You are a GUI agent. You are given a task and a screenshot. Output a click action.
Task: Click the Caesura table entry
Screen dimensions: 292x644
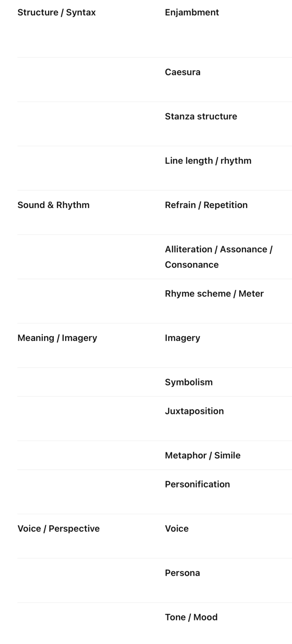point(182,72)
